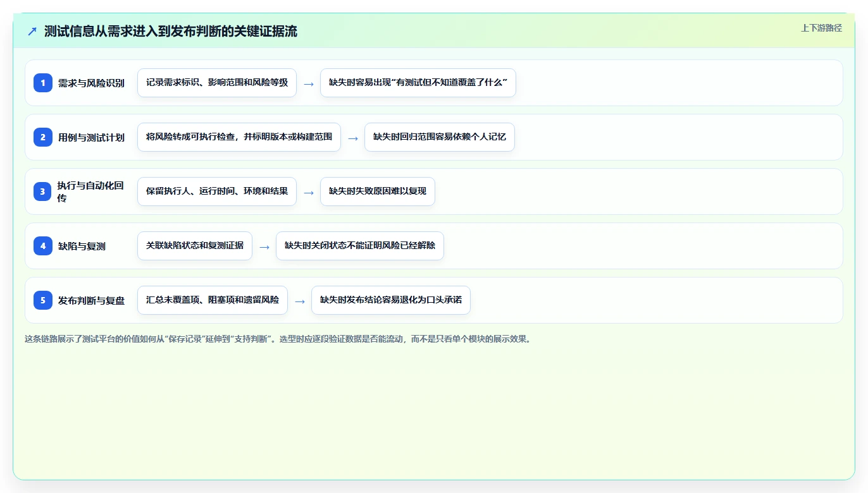868x493 pixels.
Task: Select step badge number 1
Action: tap(43, 83)
